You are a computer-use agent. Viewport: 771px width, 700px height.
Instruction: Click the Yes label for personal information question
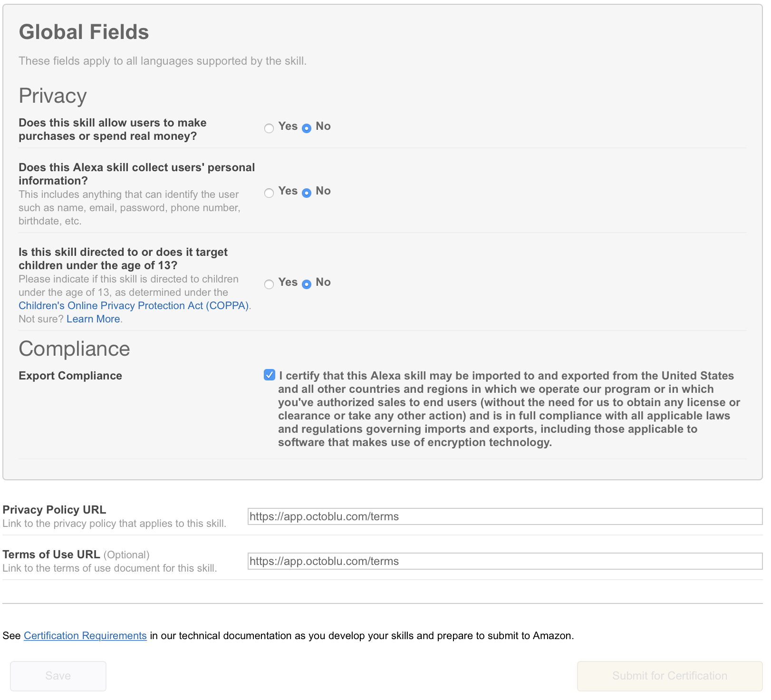tap(288, 191)
